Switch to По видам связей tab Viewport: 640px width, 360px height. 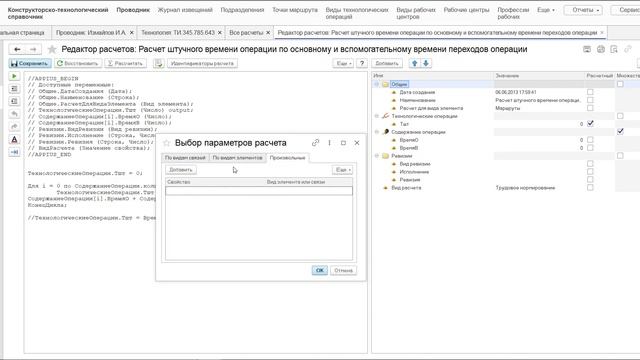(x=185, y=158)
